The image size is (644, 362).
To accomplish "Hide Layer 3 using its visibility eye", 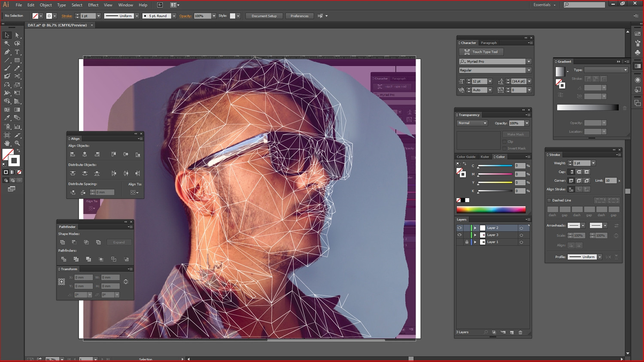I will click(x=460, y=235).
